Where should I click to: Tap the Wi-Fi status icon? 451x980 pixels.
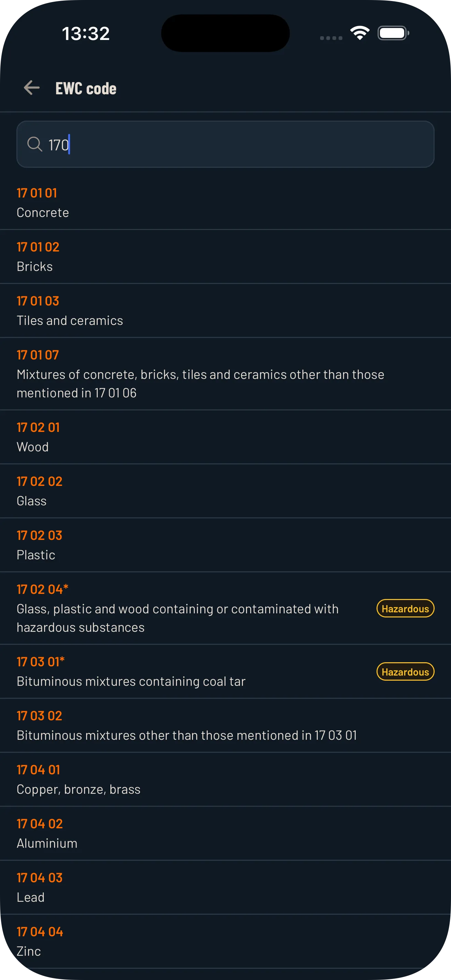360,33
